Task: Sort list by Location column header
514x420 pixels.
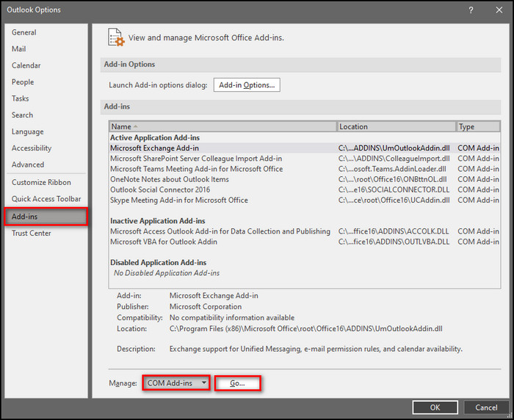Action: click(x=396, y=127)
